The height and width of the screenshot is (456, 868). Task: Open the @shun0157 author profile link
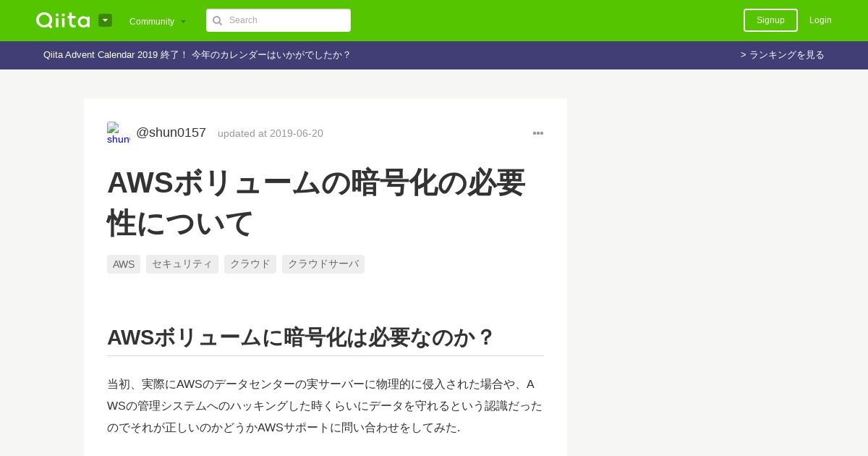[171, 132]
